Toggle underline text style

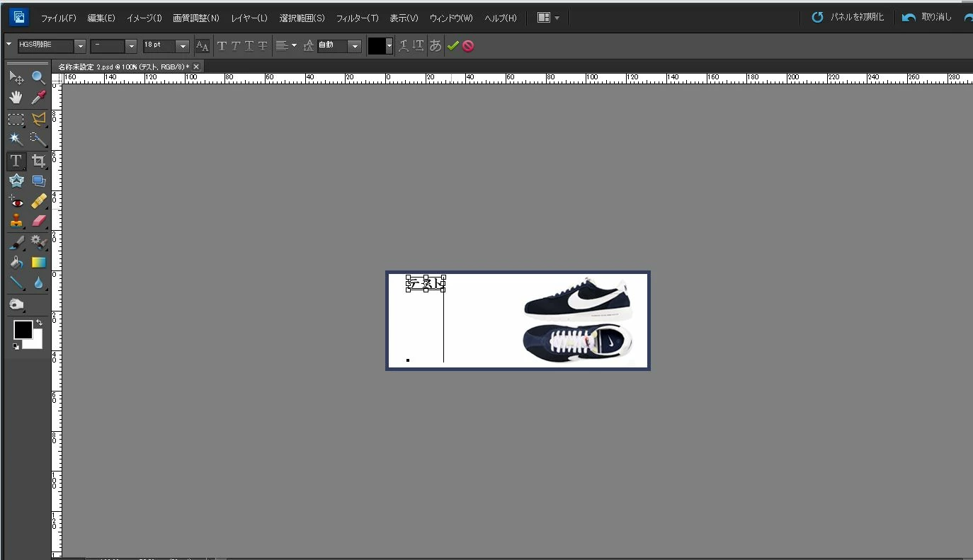point(249,46)
